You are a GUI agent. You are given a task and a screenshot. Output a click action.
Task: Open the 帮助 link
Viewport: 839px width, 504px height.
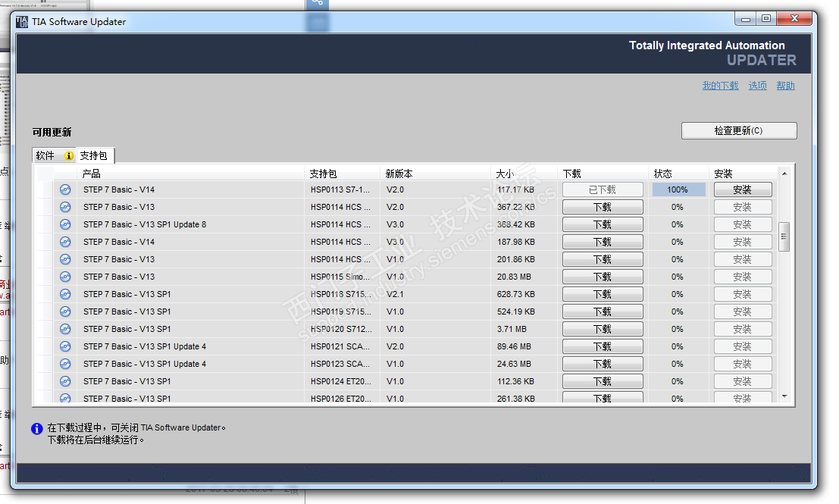(x=785, y=86)
